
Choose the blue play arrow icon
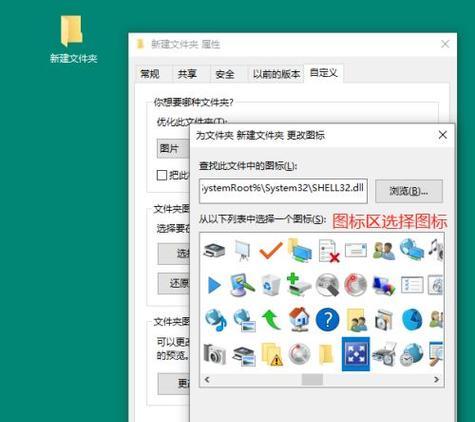pyautogui.click(x=214, y=285)
